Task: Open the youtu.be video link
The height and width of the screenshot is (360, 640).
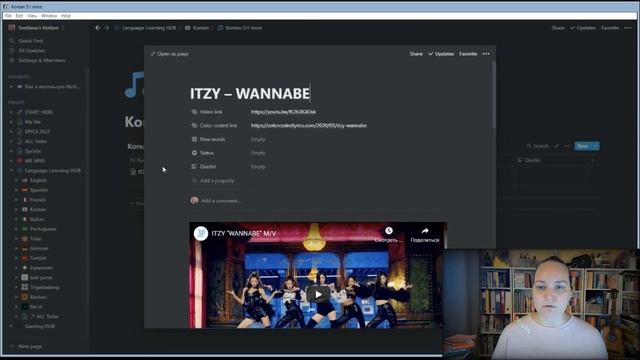Action: click(x=283, y=112)
